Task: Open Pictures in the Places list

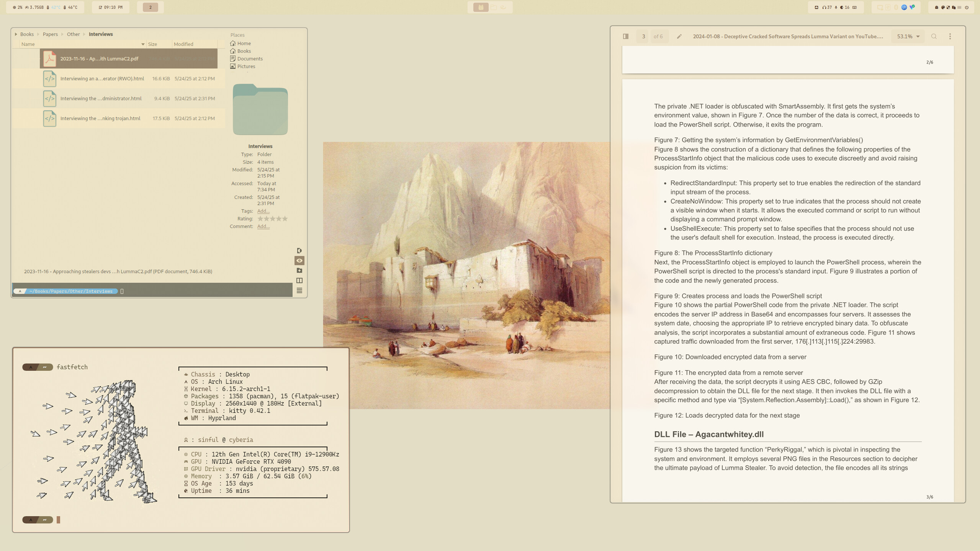Action: tap(243, 66)
